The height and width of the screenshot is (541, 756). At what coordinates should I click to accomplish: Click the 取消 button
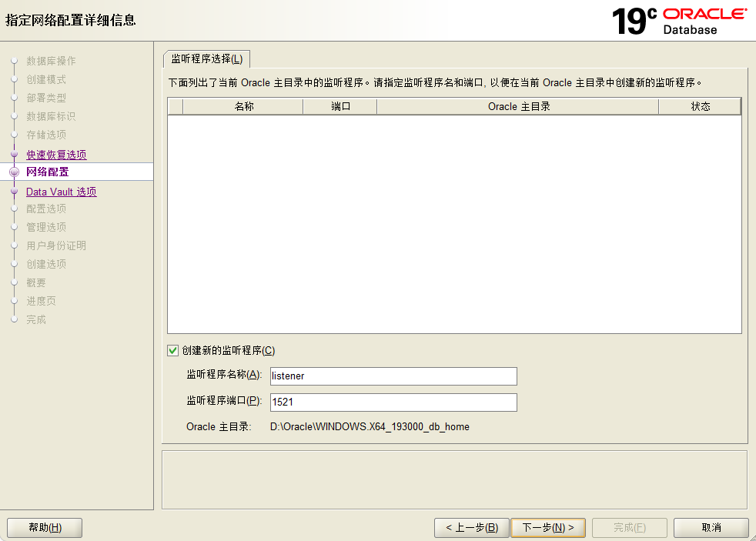tap(711, 528)
